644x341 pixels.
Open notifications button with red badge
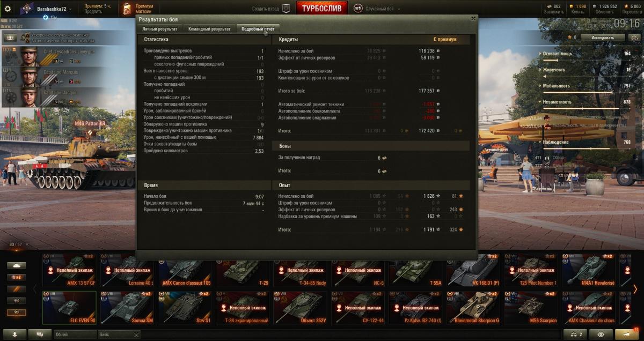point(627,335)
